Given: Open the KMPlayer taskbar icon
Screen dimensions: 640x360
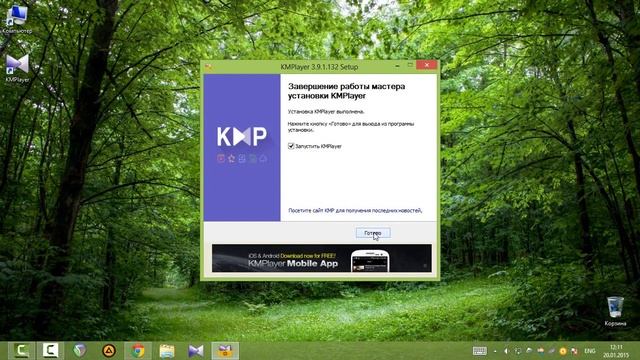Looking at the screenshot, I should 196,350.
